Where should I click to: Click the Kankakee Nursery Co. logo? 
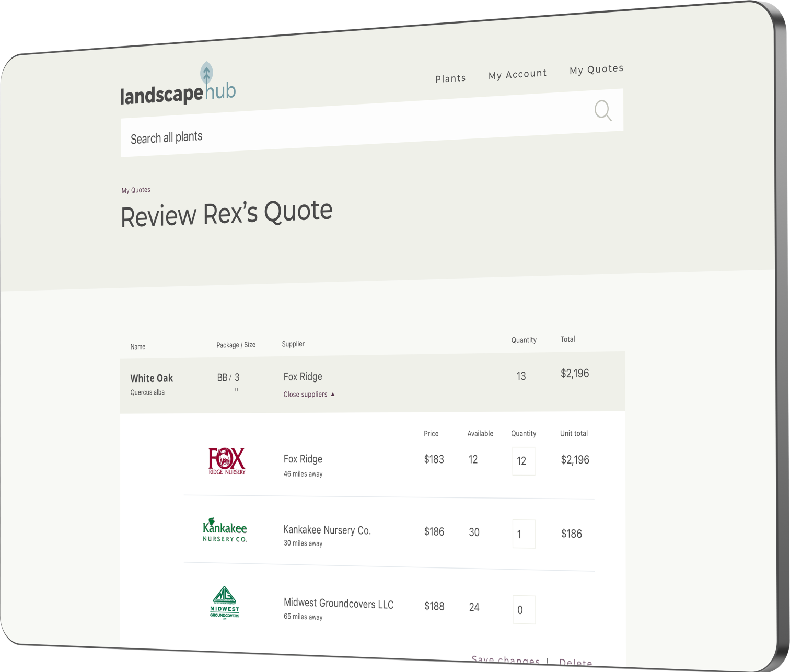click(x=225, y=530)
